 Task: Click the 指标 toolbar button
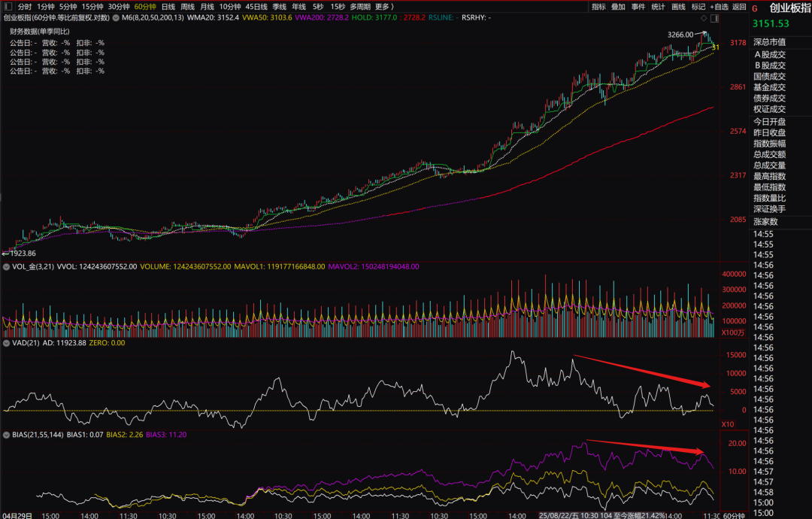pyautogui.click(x=598, y=7)
